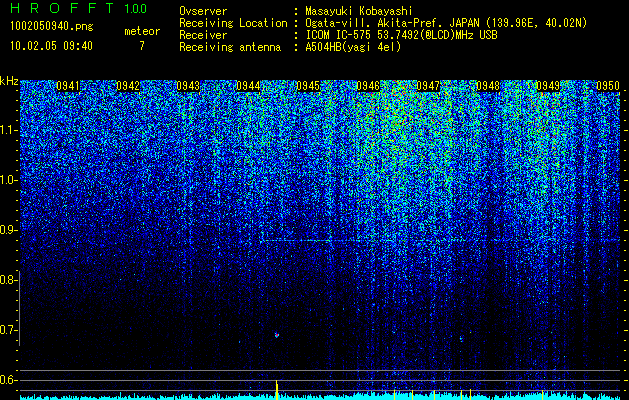Click the 0.6 kHz axis label
This screenshot has height=400, width=629.
(7, 380)
